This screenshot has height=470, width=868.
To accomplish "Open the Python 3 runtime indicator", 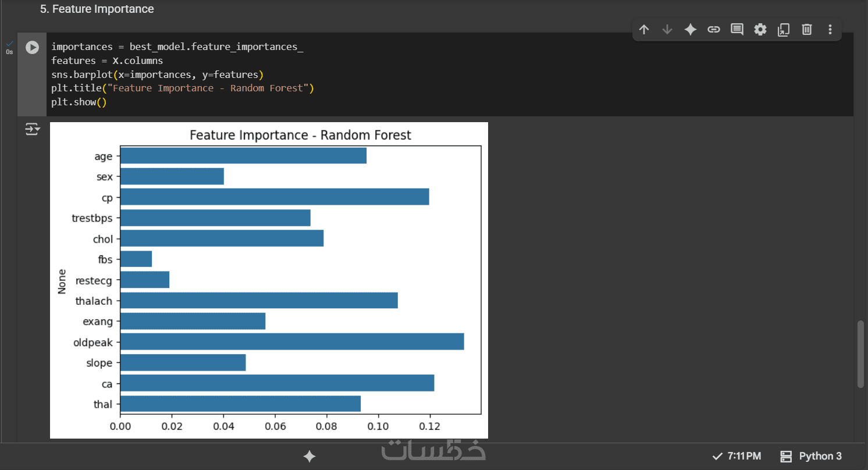I will coord(811,456).
